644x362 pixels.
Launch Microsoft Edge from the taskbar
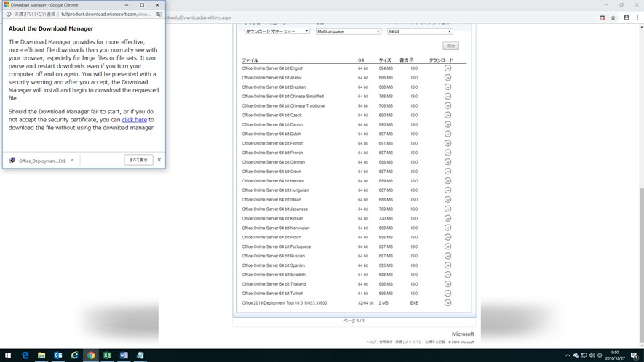[25, 355]
